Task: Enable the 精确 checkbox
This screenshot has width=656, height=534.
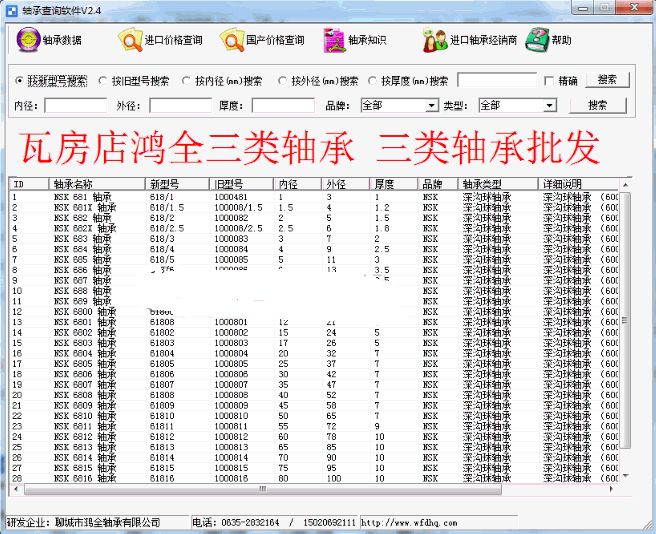Action: click(549, 81)
